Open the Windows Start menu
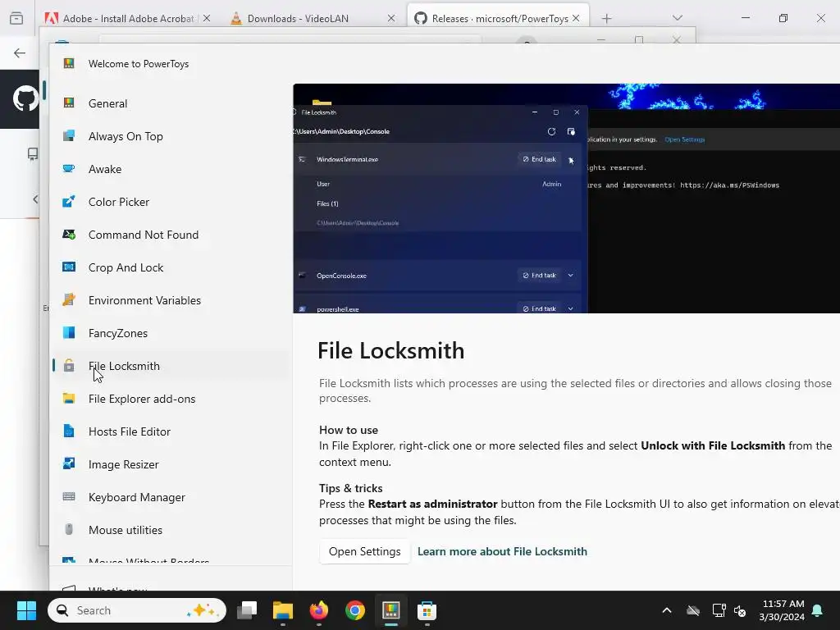 (x=26, y=610)
